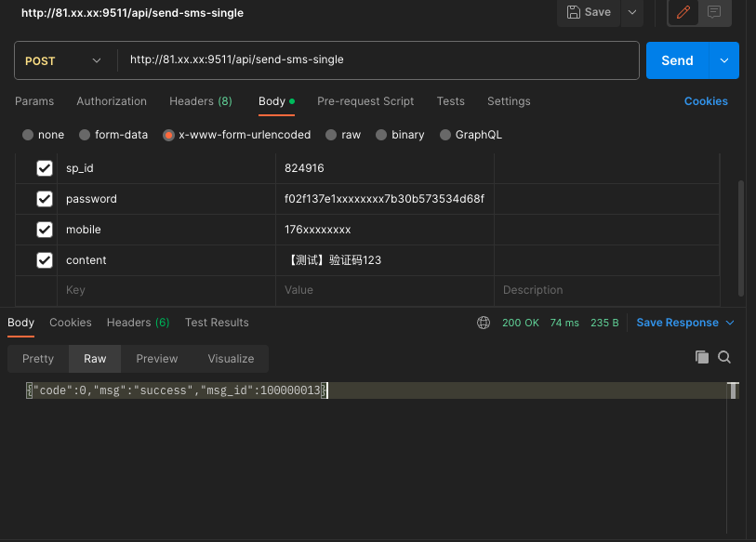The image size is (756, 542).
Task: Open the Pretty response view tab
Action: [x=38, y=359]
